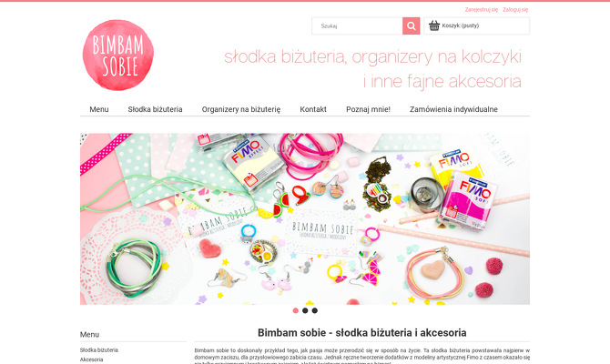Image resolution: width=610 pixels, height=364 pixels.
Task: Select the first pink slider dot
Action: point(295,310)
